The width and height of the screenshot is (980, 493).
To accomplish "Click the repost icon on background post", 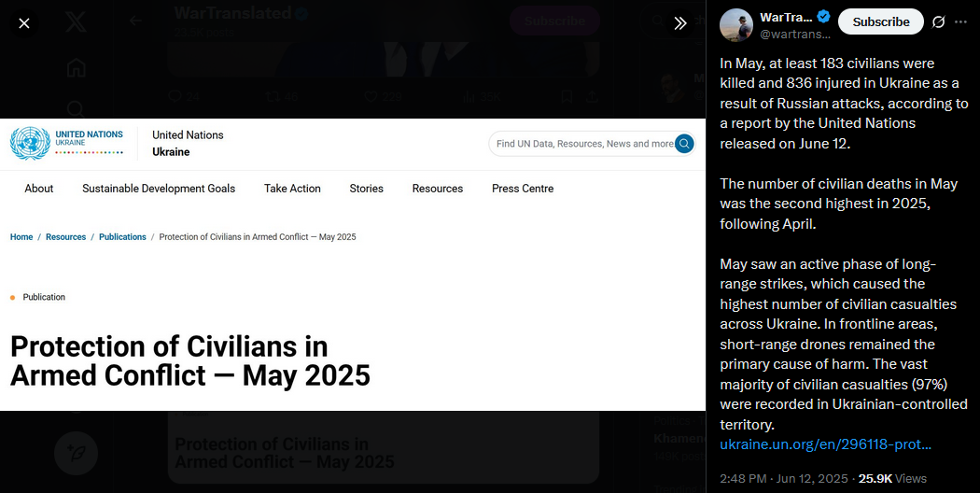I will (x=272, y=96).
